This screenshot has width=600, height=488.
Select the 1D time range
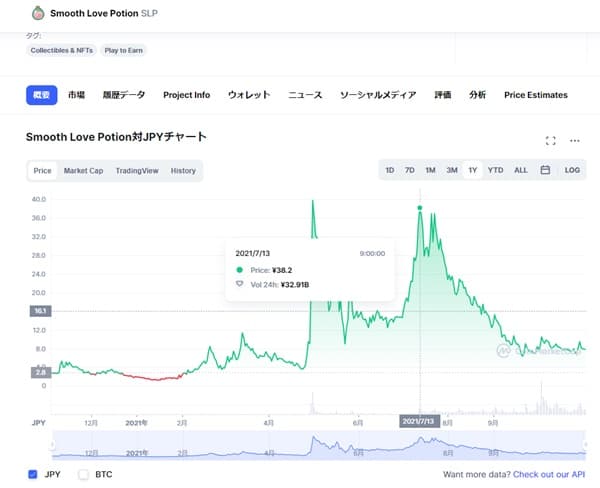390,171
